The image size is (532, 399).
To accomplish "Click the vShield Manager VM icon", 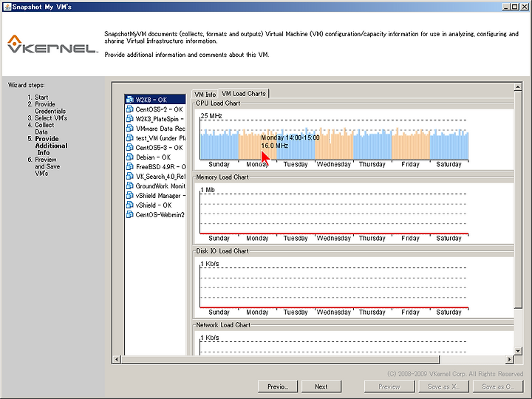I will [x=129, y=195].
